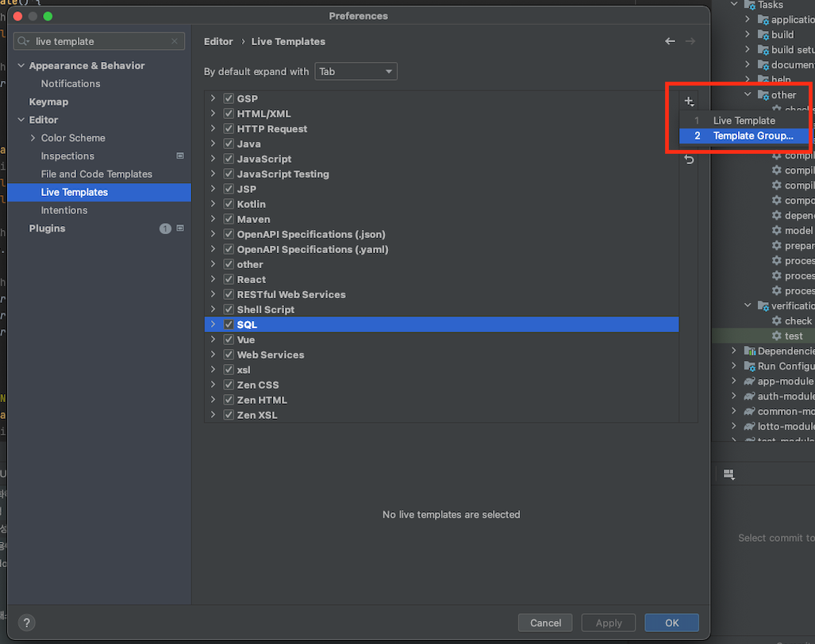Image resolution: width=815 pixels, height=644 pixels.
Task: Click the Editor breadcrumb
Action: tap(218, 41)
